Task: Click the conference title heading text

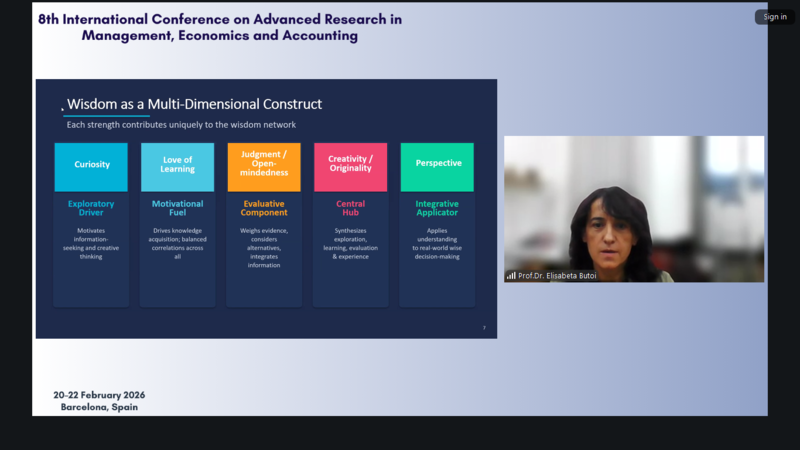Action: click(x=220, y=27)
